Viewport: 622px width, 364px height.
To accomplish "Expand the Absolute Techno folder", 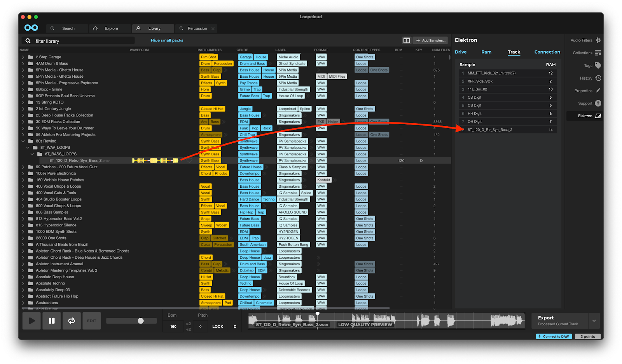I will click(x=23, y=283).
